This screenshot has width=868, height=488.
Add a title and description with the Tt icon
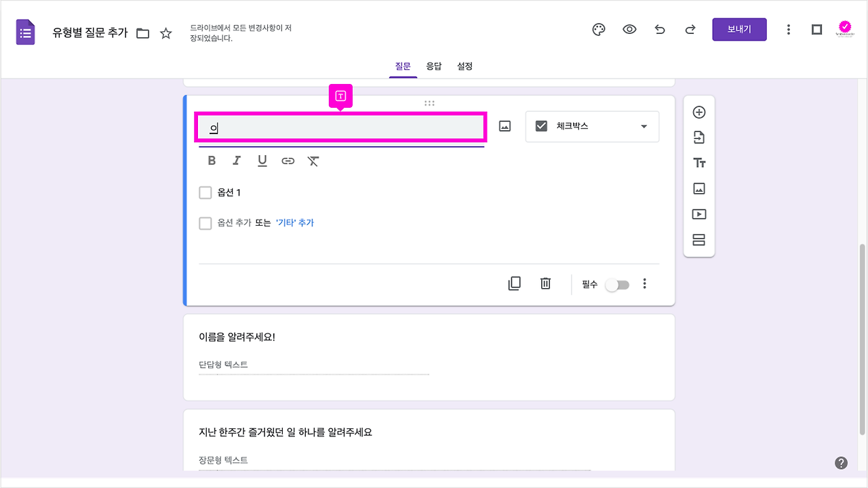click(x=699, y=163)
